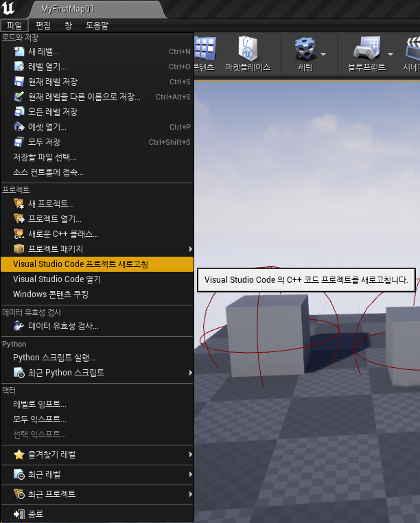Choose 소스 컨트롤에 접속...
The height and width of the screenshot is (523, 420).
(97, 172)
